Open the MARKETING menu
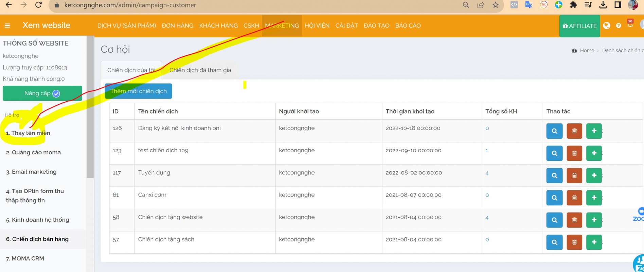 click(x=282, y=26)
